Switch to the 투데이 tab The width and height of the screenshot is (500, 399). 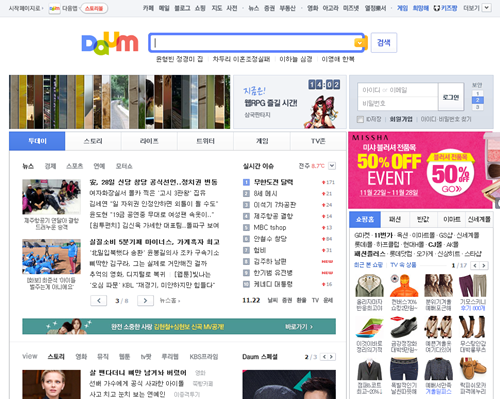[x=37, y=141]
